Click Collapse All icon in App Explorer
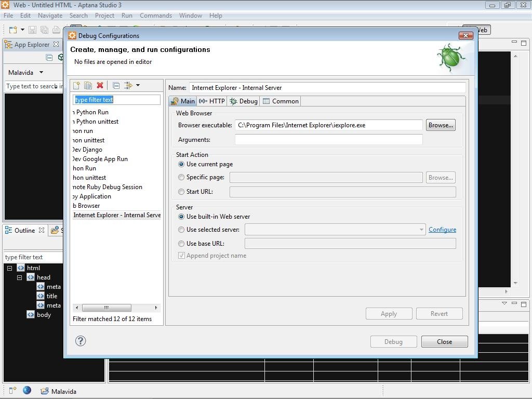 click(x=49, y=57)
